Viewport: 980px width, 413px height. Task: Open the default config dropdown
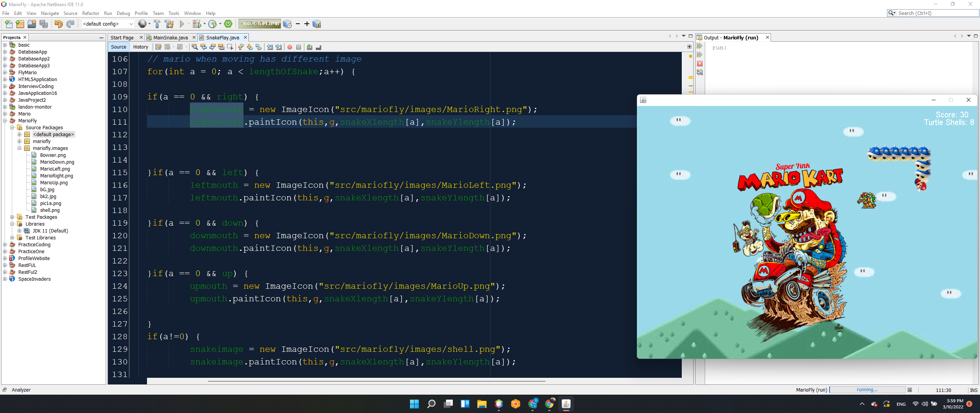(x=108, y=24)
